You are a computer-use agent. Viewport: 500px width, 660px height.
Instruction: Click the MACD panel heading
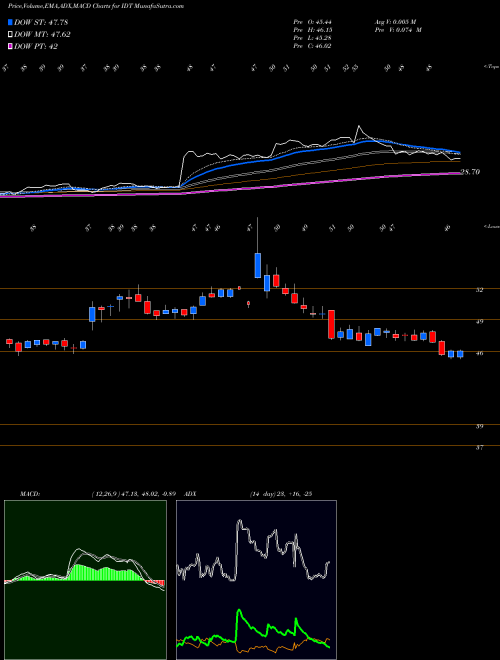tap(29, 493)
